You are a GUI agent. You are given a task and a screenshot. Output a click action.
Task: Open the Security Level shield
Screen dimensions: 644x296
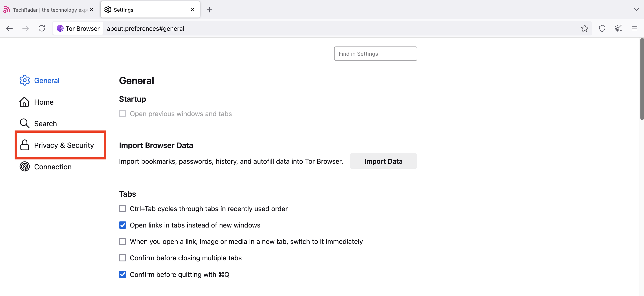(602, 29)
